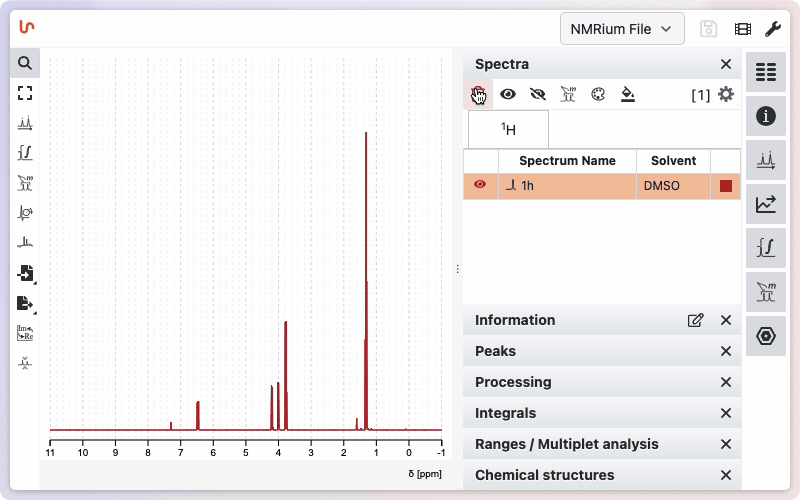Open the NMRium File dropdown

[622, 29]
